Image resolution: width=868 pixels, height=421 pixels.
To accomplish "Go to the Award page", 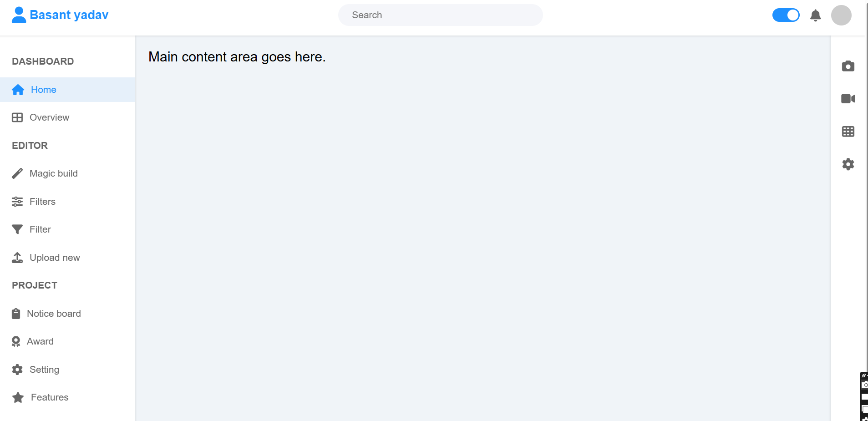I will point(40,341).
